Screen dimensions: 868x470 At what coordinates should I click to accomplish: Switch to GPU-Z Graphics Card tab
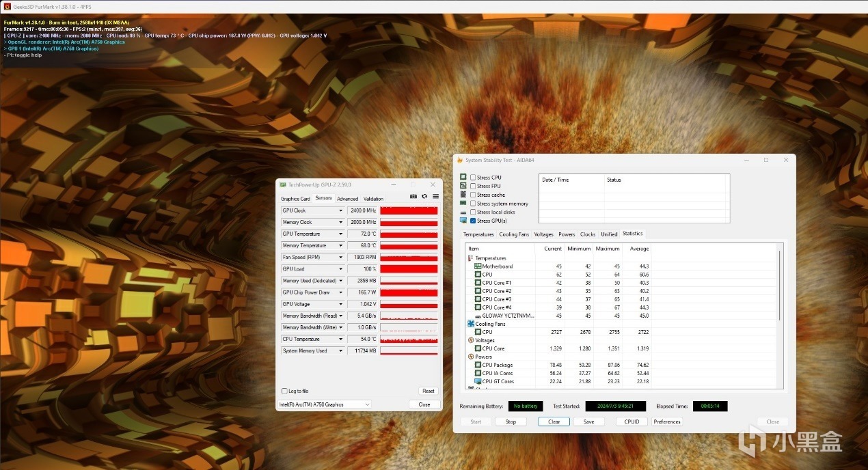(295, 199)
